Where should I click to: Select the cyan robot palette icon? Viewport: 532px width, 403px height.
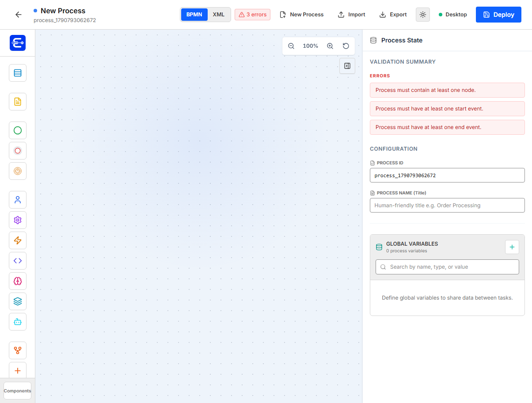tap(18, 322)
